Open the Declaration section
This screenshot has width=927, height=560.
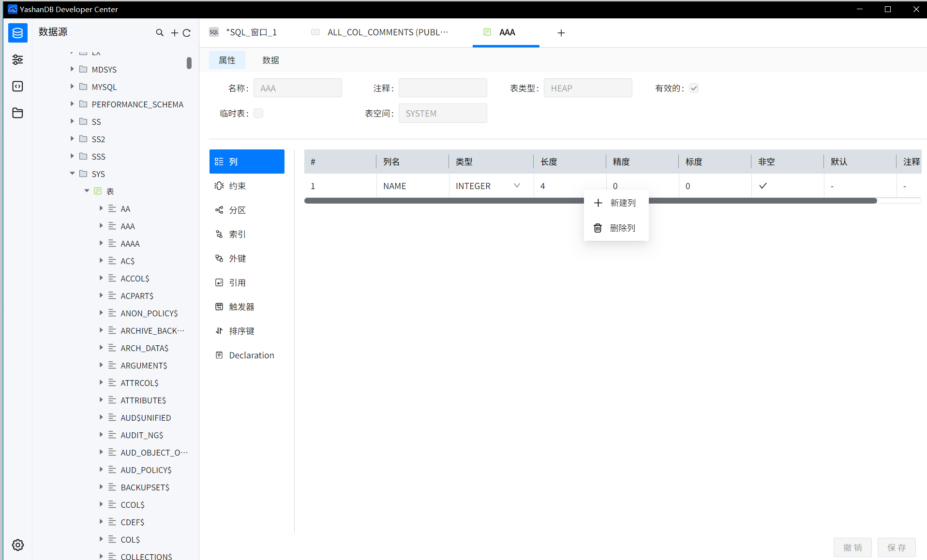click(x=247, y=355)
